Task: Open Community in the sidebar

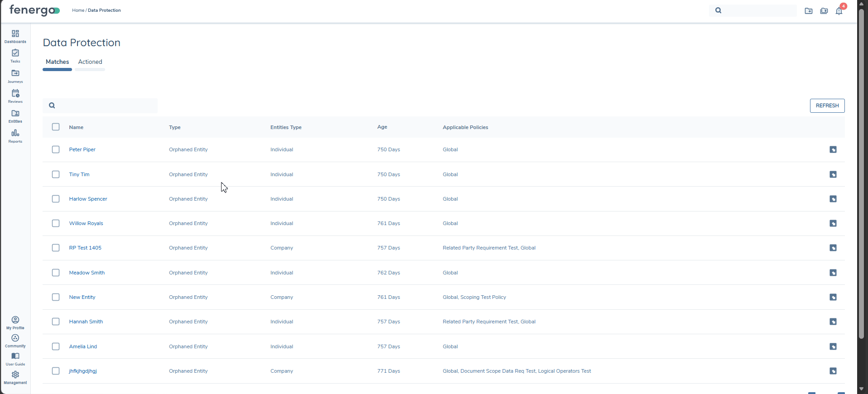Action: tap(15, 341)
